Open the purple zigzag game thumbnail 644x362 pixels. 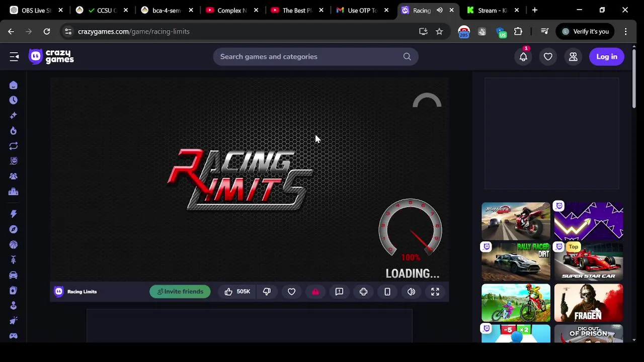[x=589, y=221]
